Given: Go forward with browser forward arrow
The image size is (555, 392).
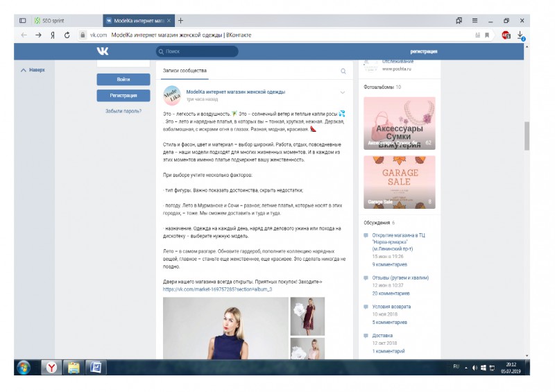Looking at the screenshot, I should coord(38,35).
